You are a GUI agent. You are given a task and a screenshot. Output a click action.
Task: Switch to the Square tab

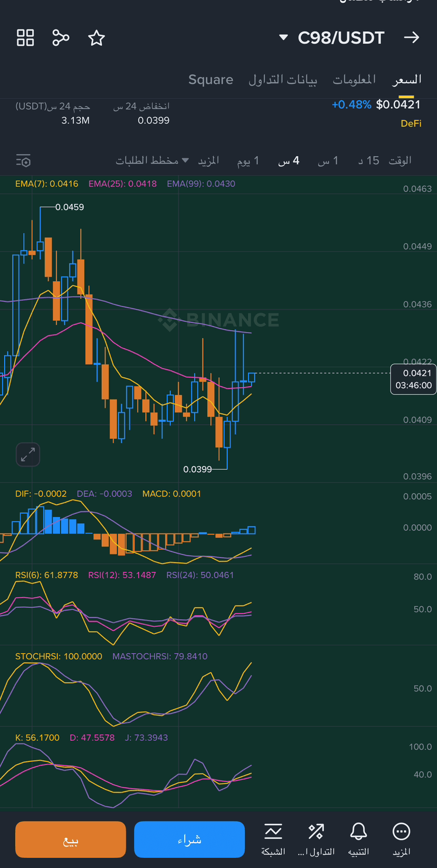211,80
